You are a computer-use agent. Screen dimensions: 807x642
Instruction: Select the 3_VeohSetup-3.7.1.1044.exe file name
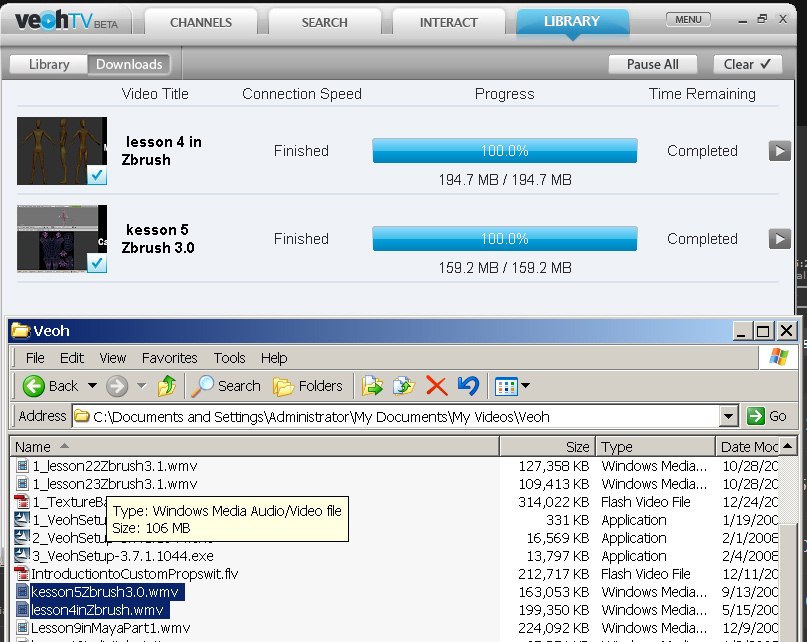[x=122, y=556]
